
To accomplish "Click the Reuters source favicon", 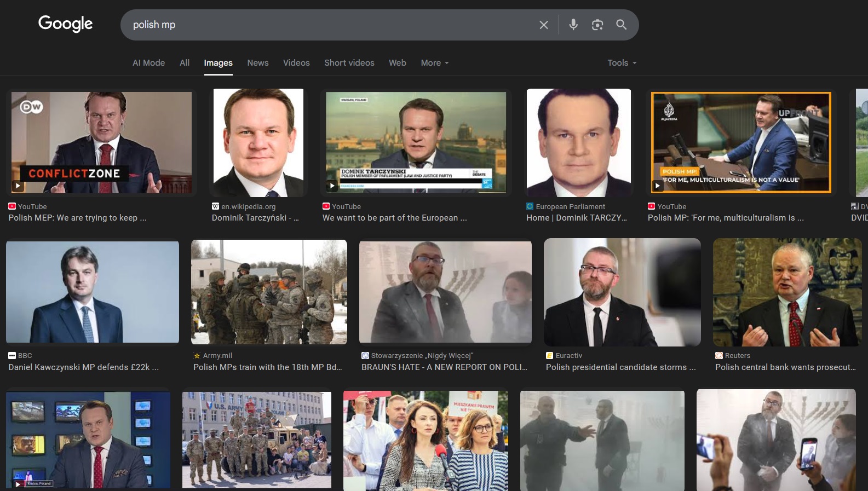I will (719, 355).
